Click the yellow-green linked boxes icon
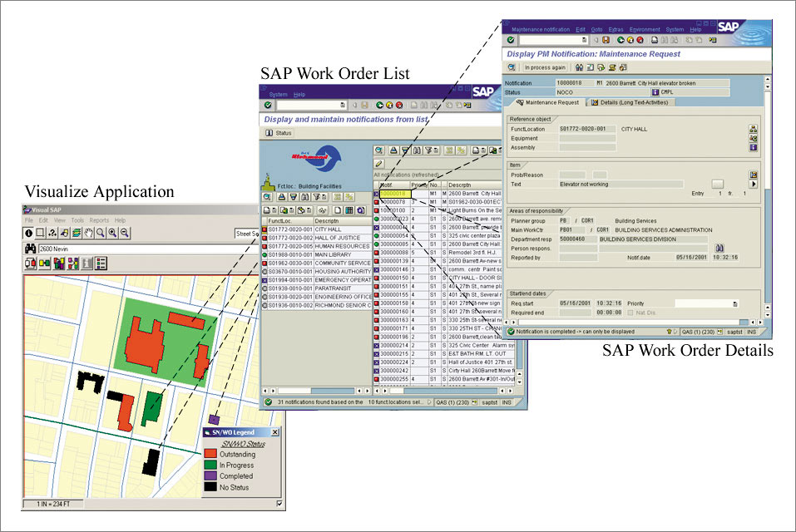The height and width of the screenshot is (532, 796). click(45, 264)
